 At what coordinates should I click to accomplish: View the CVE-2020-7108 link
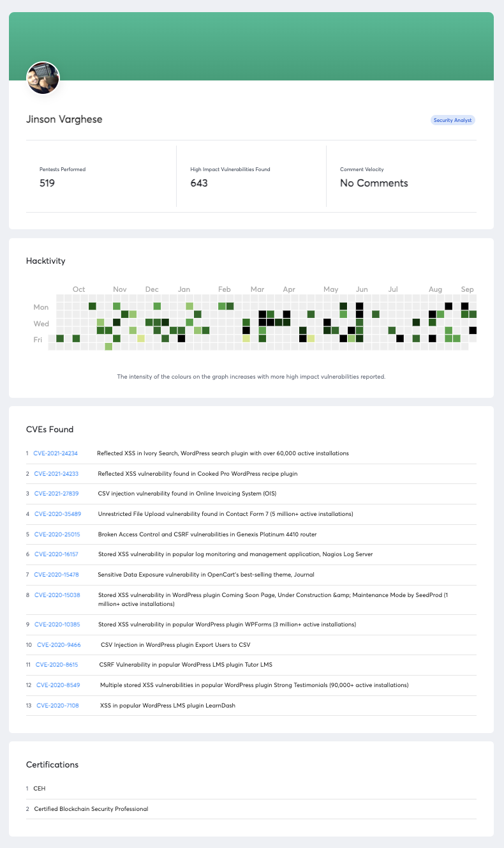tap(58, 706)
